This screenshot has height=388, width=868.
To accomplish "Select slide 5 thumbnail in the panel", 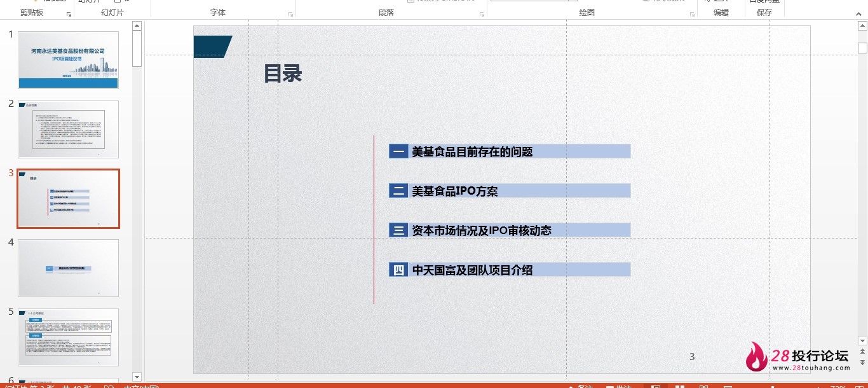I will [x=68, y=337].
